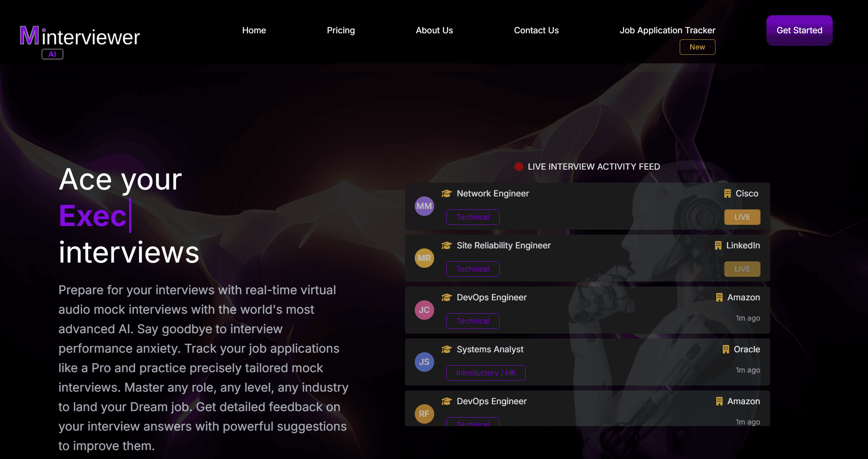This screenshot has height=459, width=868.
Task: Open the Job Application Tracker link
Action: pyautogui.click(x=667, y=30)
